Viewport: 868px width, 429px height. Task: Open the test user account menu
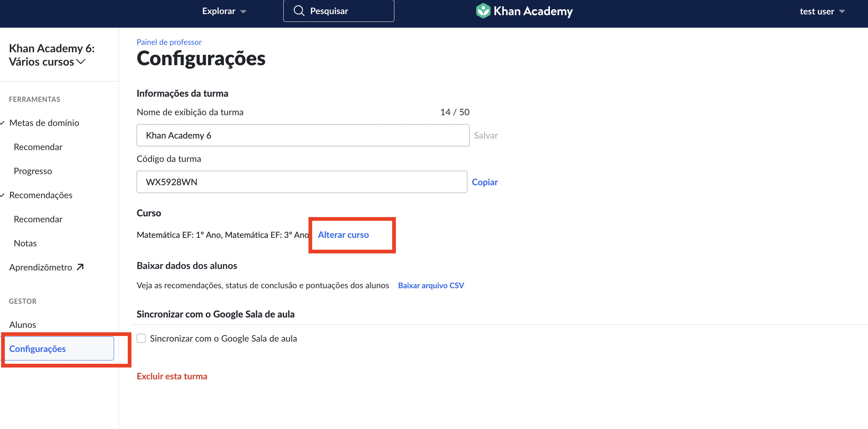(x=822, y=11)
